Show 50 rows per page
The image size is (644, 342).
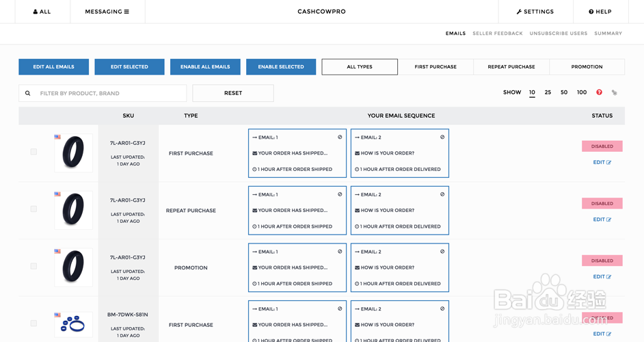pos(564,92)
